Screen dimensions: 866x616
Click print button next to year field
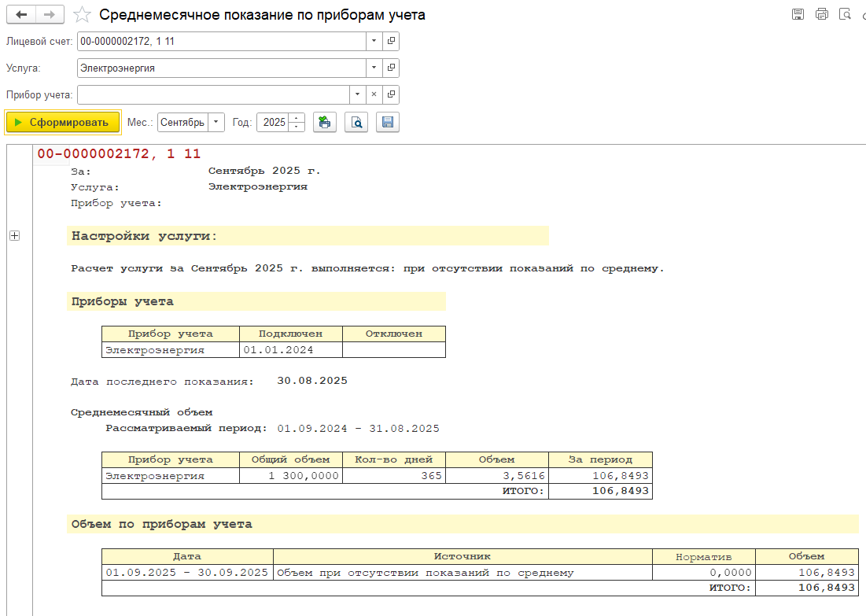[x=325, y=123]
